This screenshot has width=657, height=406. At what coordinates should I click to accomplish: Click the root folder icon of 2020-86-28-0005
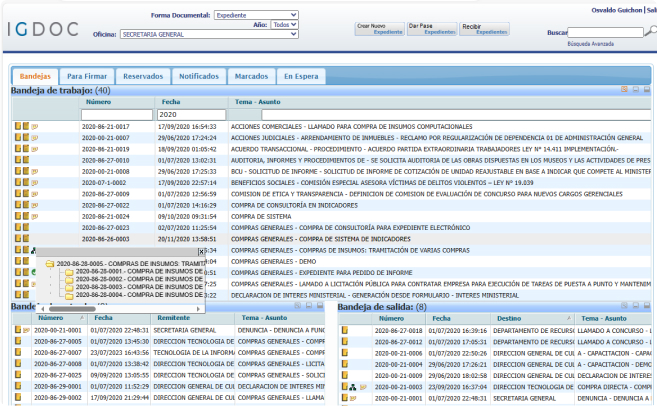click(x=50, y=264)
